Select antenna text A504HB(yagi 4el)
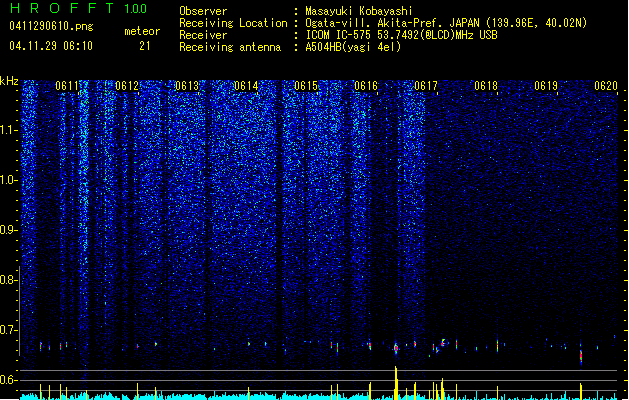This screenshot has height=400, width=629. coord(353,47)
